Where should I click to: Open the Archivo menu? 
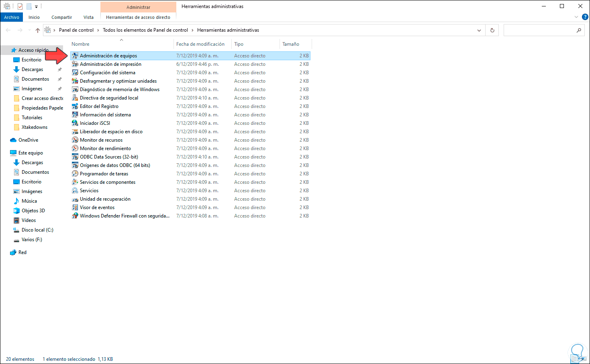12,17
